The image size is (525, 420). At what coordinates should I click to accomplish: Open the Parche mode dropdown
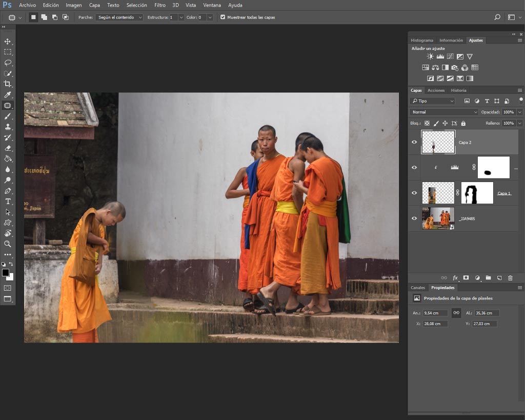point(119,17)
